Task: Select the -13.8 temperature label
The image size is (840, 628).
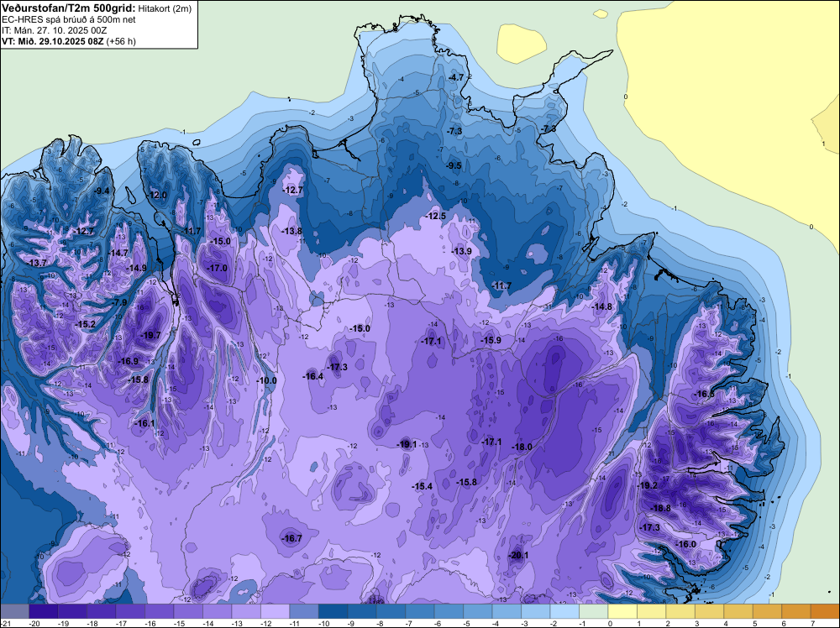Action: [x=292, y=231]
